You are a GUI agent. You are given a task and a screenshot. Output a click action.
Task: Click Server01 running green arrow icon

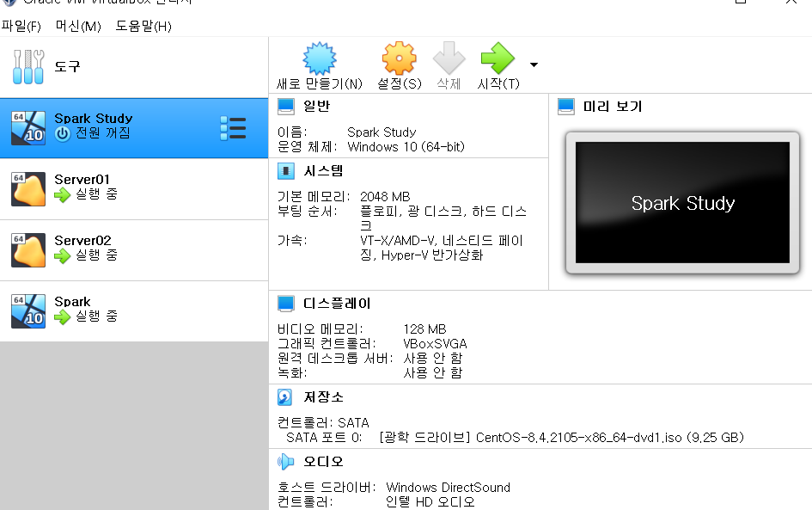(x=62, y=195)
